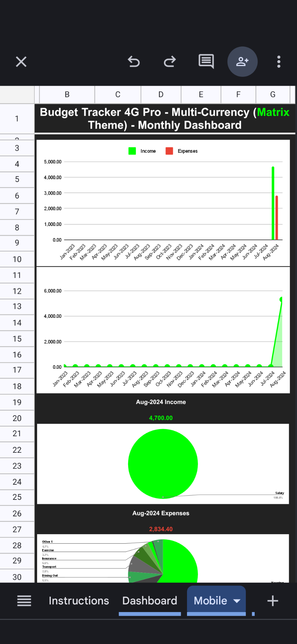Switch to the Dashboard sheet tab
Image resolution: width=297 pixels, height=644 pixels.
150,601
